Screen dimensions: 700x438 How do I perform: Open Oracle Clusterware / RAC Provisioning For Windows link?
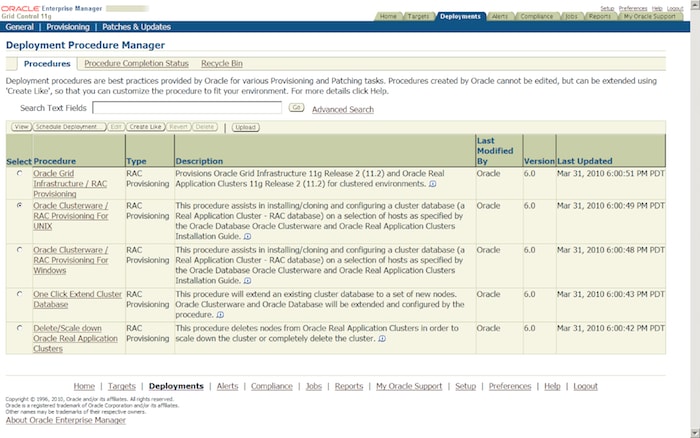(71, 260)
